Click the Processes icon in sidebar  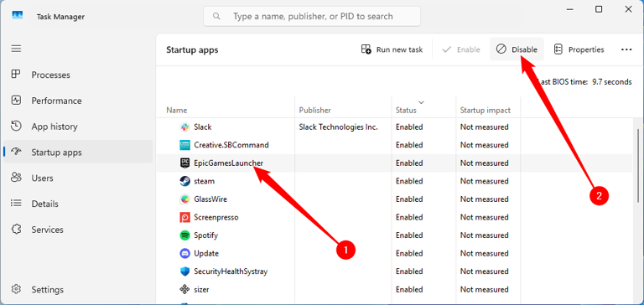(x=16, y=75)
